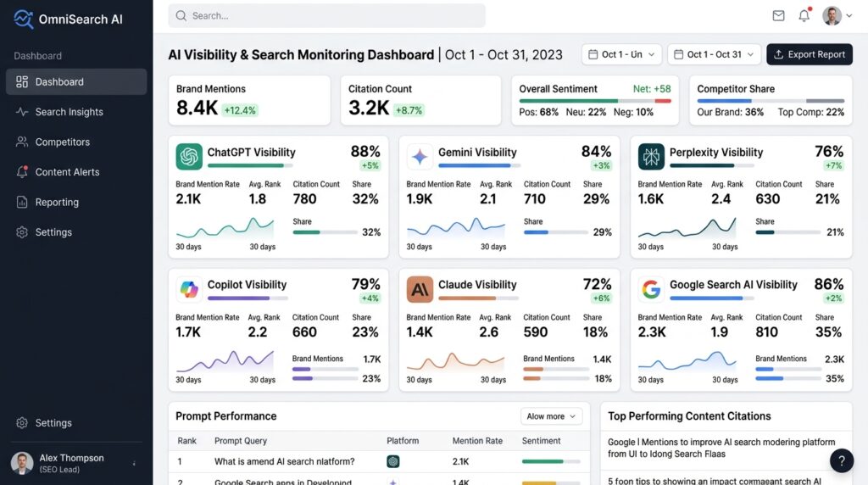The height and width of the screenshot is (485, 868).
Task: Click the Claude 30 days trend chart
Action: (455, 361)
